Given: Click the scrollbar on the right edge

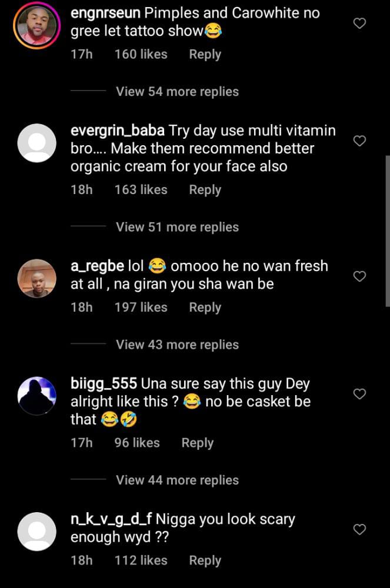Looking at the screenshot, I should (x=387, y=229).
